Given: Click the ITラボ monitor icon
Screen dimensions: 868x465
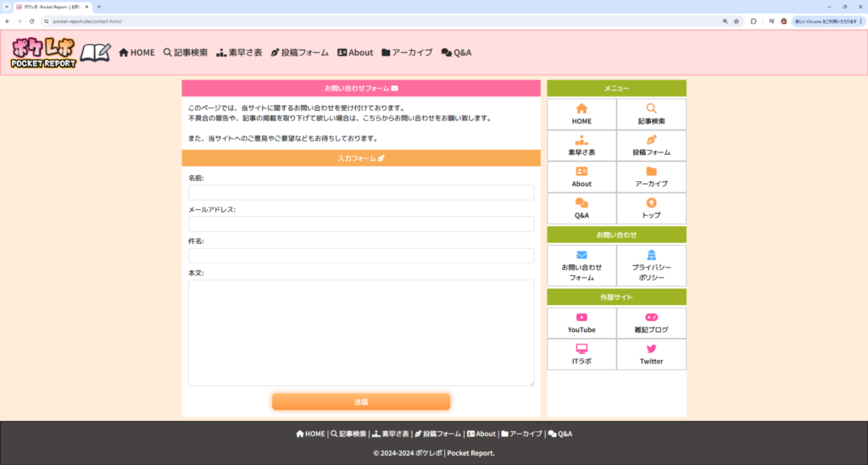Looking at the screenshot, I should pos(581,349).
